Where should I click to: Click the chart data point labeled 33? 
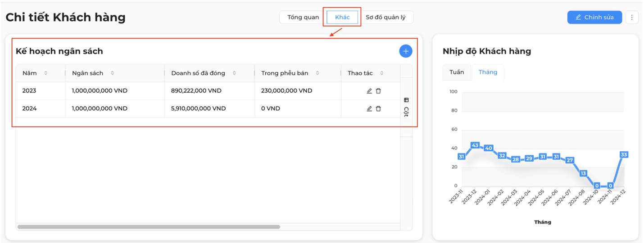point(624,154)
